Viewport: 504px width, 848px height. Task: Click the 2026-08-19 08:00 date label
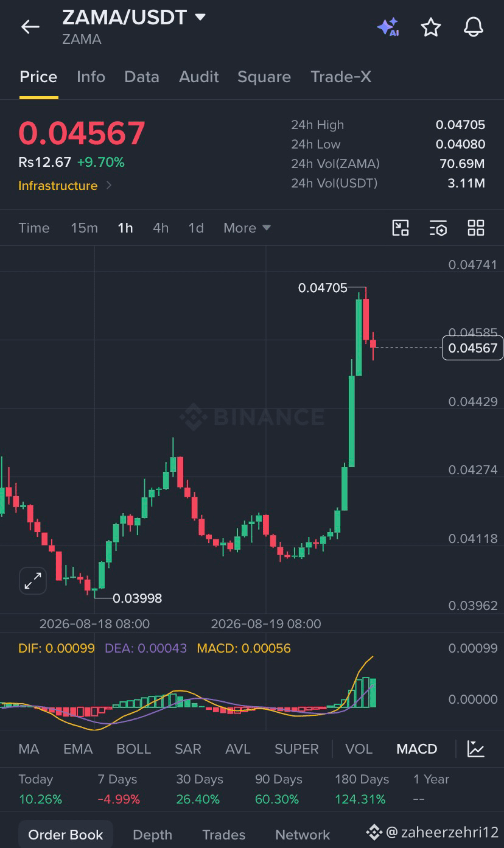266,624
